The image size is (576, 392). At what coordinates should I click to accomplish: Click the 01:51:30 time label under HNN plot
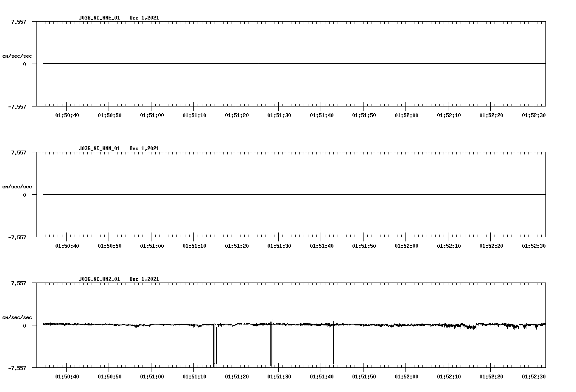(279, 246)
